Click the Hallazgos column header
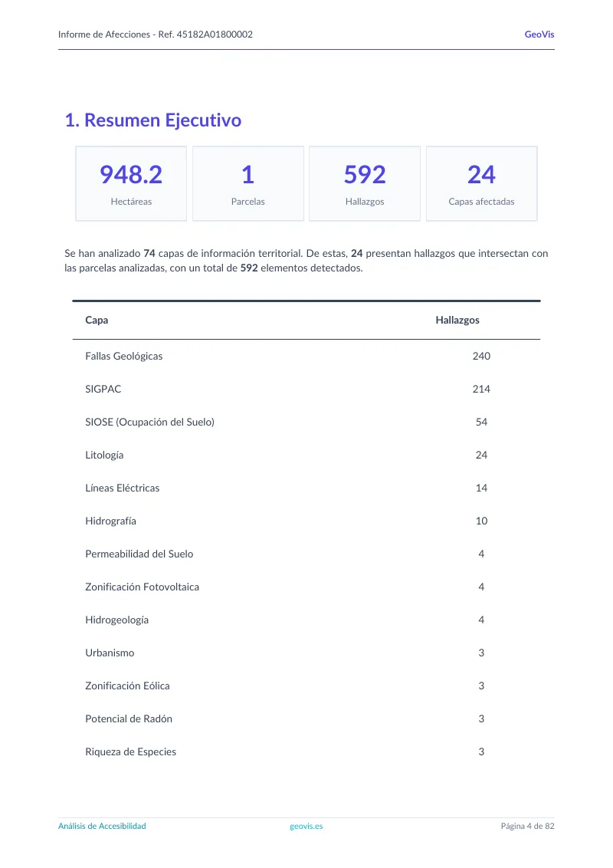The width and height of the screenshot is (613, 868). point(457,320)
